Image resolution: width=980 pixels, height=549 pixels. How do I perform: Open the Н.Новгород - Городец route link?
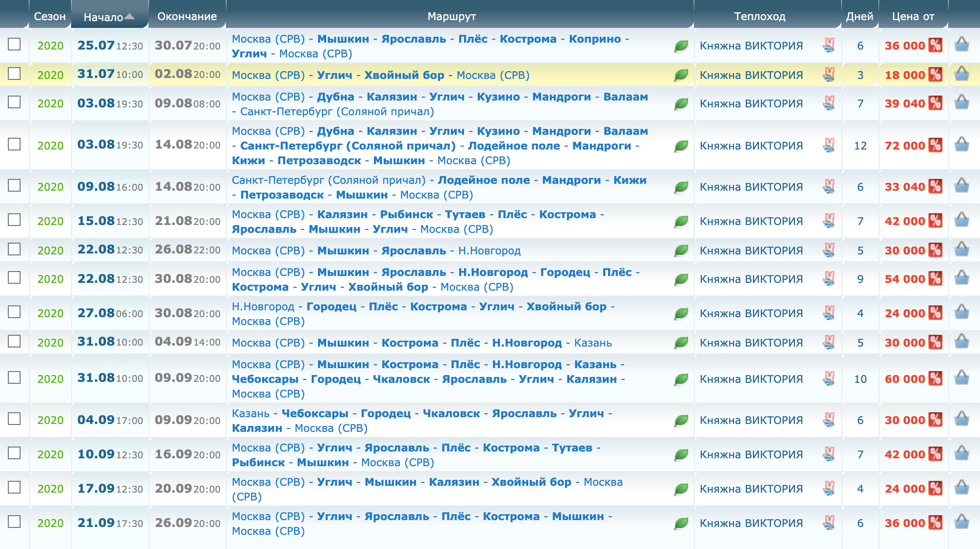click(x=423, y=314)
